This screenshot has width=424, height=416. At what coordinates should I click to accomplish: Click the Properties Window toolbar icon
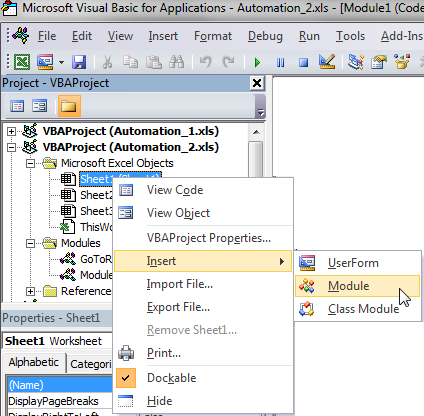(379, 62)
